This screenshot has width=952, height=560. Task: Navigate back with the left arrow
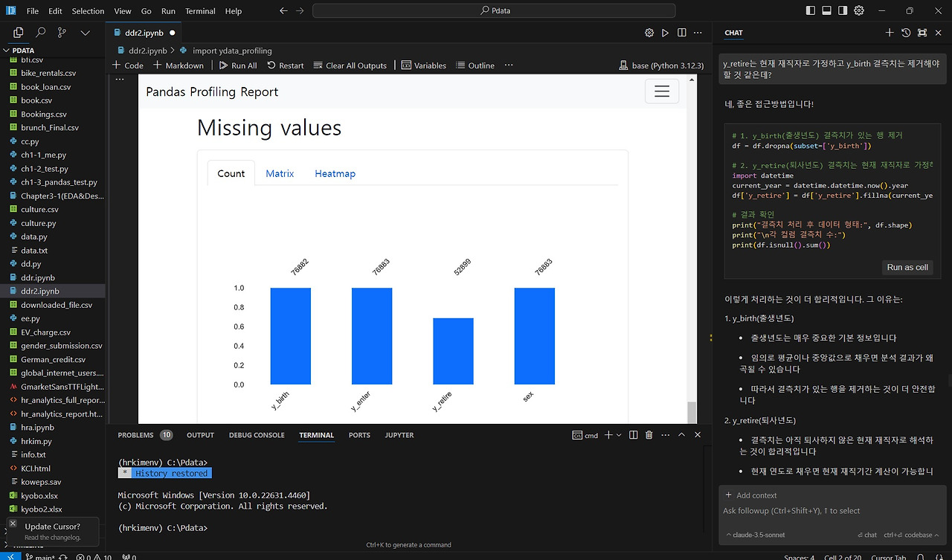click(x=283, y=11)
